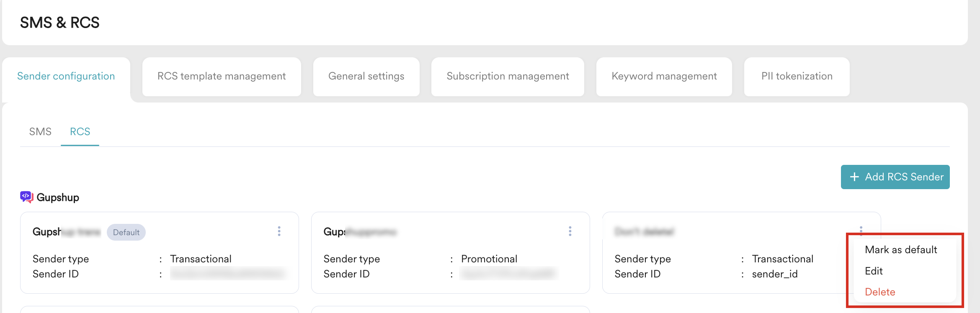Choose Mark as default from menu

901,250
